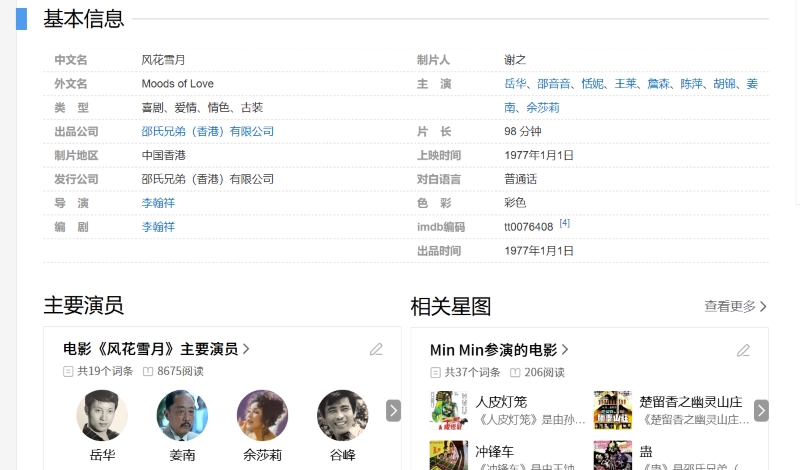Open 人皮灯笼 movie poster thumbnail
Image resolution: width=800 pixels, height=470 pixels.
(x=449, y=410)
